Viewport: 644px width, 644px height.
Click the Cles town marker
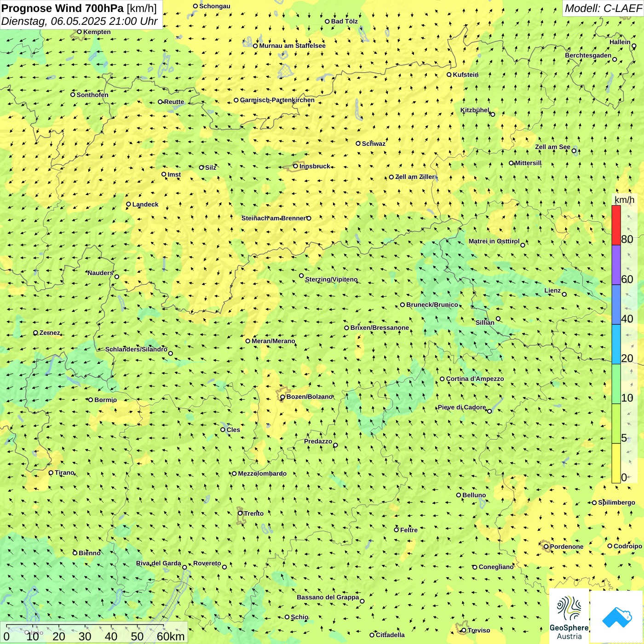pos(223,430)
